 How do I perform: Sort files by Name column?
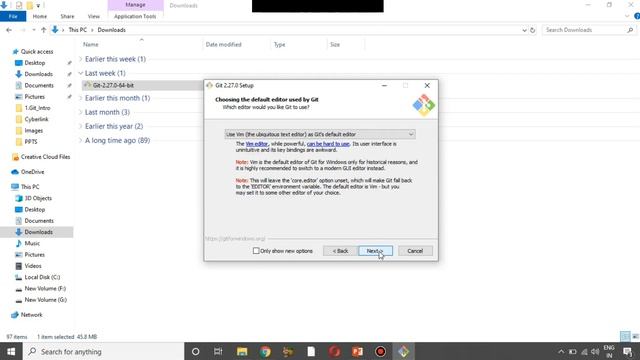coord(91,44)
